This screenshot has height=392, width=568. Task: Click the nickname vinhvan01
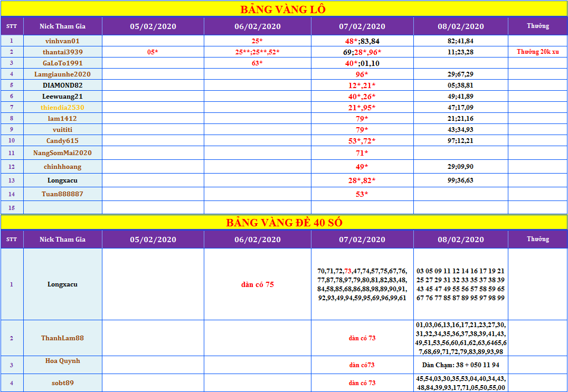click(62, 41)
